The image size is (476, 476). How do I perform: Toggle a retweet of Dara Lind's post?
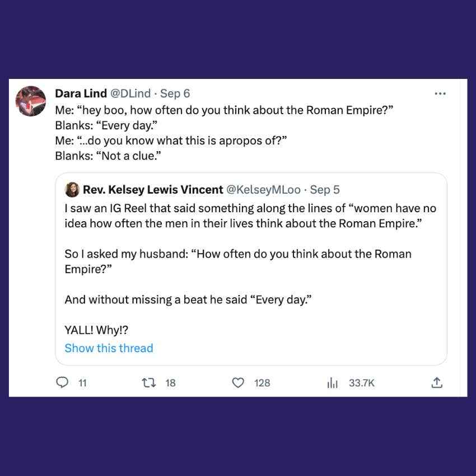pos(148,383)
